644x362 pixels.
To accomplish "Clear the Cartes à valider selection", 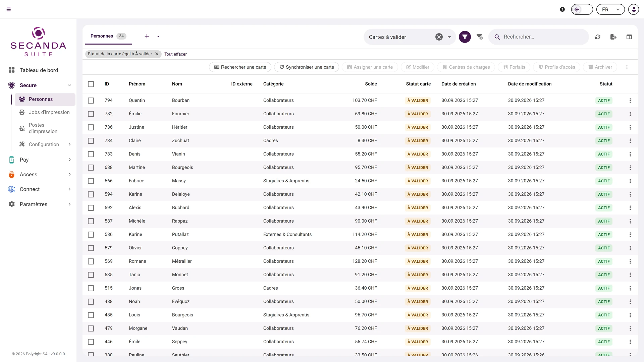I will [439, 37].
